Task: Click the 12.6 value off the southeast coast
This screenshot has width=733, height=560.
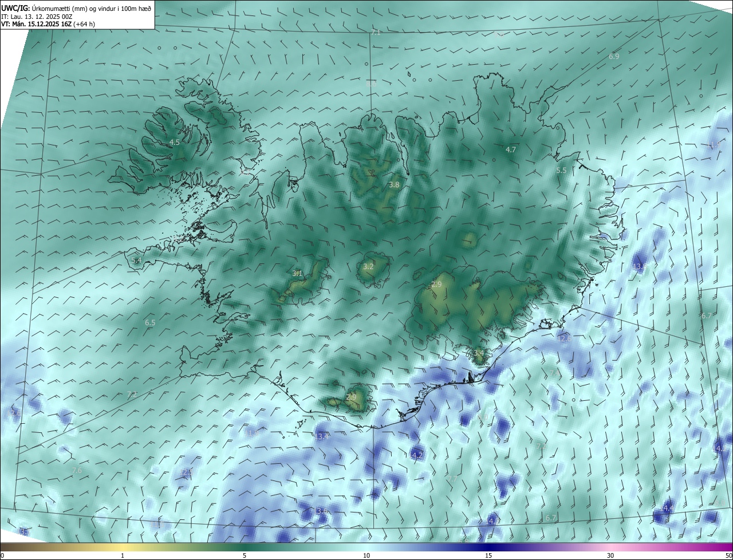Action: pyautogui.click(x=564, y=339)
